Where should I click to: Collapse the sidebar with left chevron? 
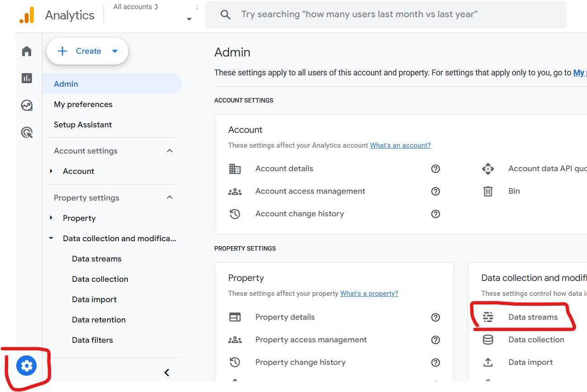pyautogui.click(x=167, y=373)
